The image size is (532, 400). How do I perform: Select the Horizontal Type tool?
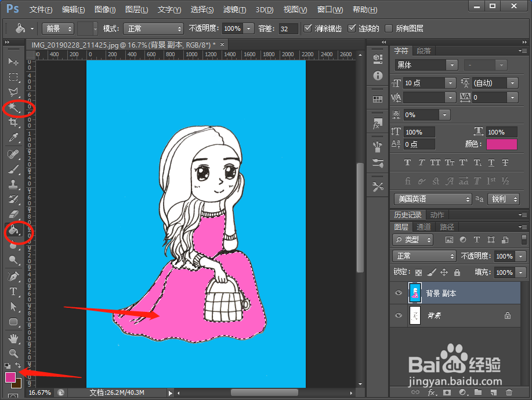(13, 292)
